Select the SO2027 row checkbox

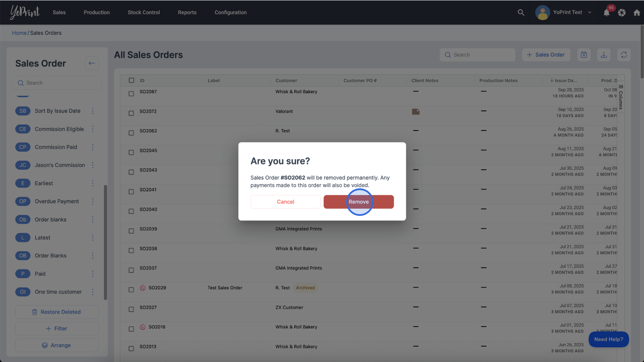131,309
